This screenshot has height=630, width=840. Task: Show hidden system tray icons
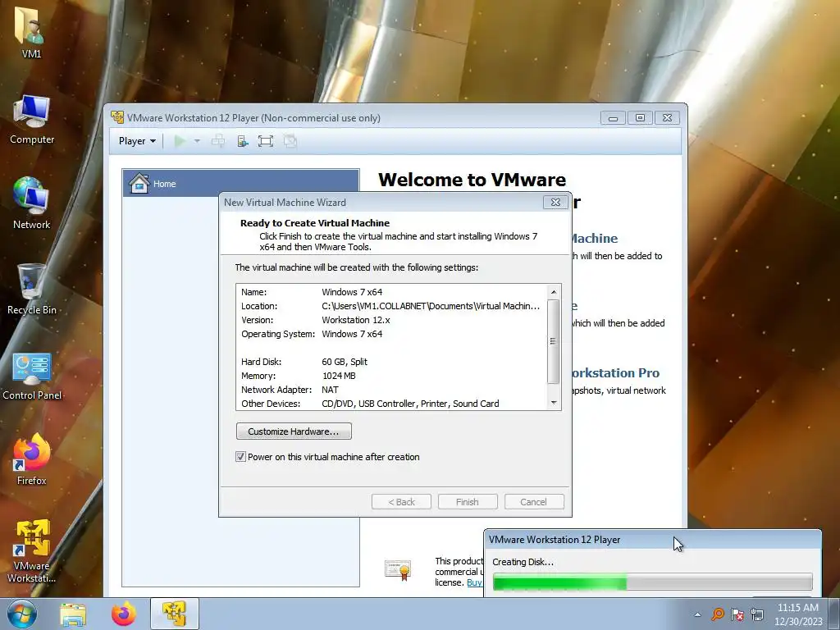697,614
